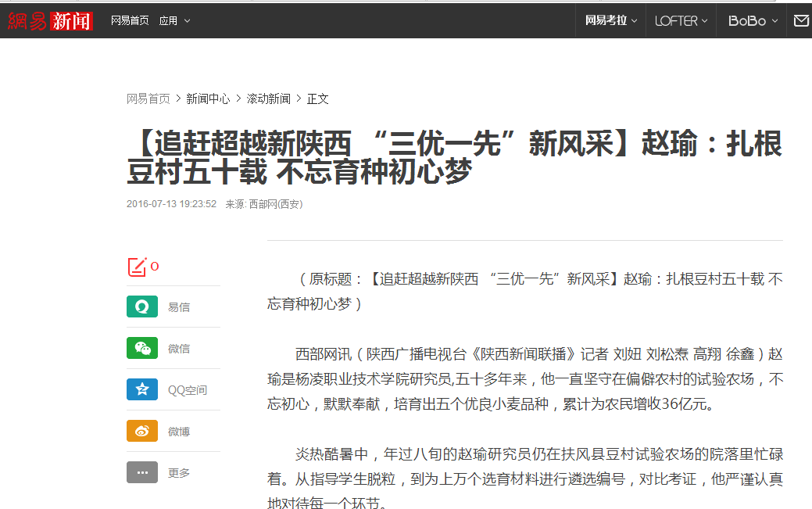Share via the orange Weibo icon
This screenshot has height=509, width=812.
[x=141, y=432]
